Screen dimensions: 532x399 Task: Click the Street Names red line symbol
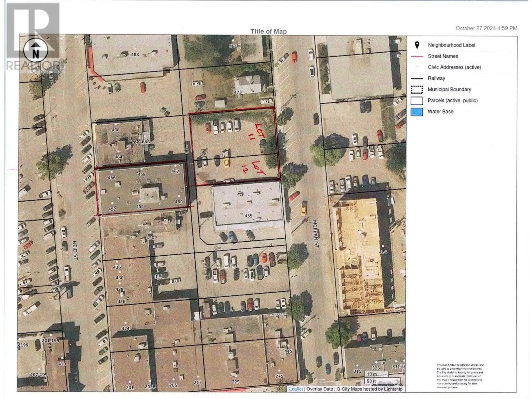pyautogui.click(x=417, y=57)
